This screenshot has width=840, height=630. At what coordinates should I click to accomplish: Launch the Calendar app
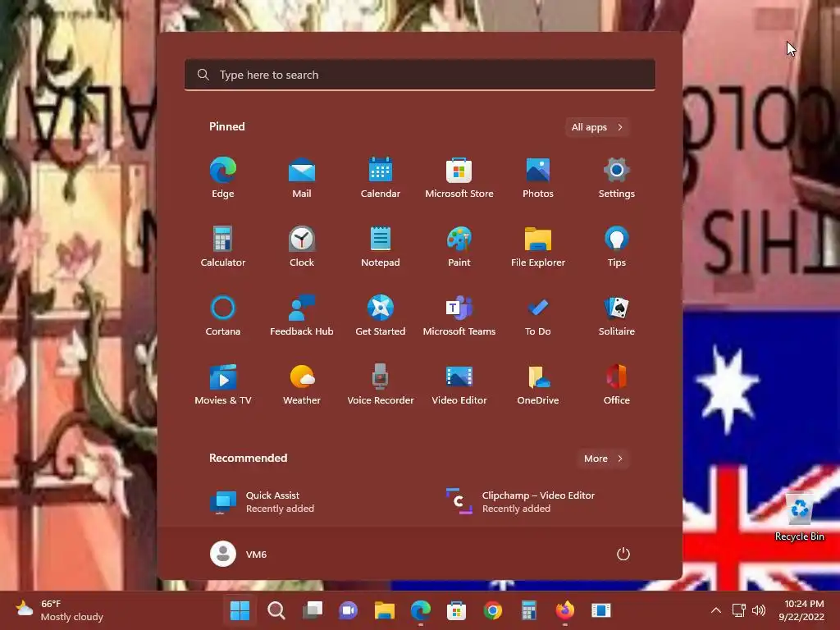click(381, 178)
